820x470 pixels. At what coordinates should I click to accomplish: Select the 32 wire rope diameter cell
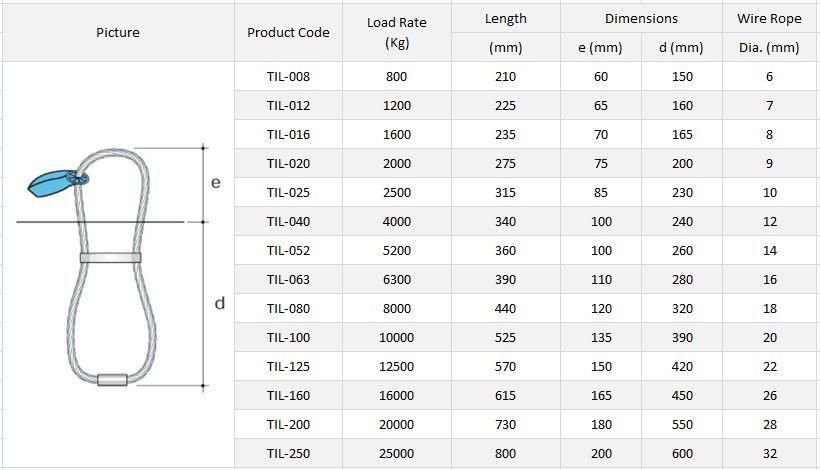tap(769, 454)
